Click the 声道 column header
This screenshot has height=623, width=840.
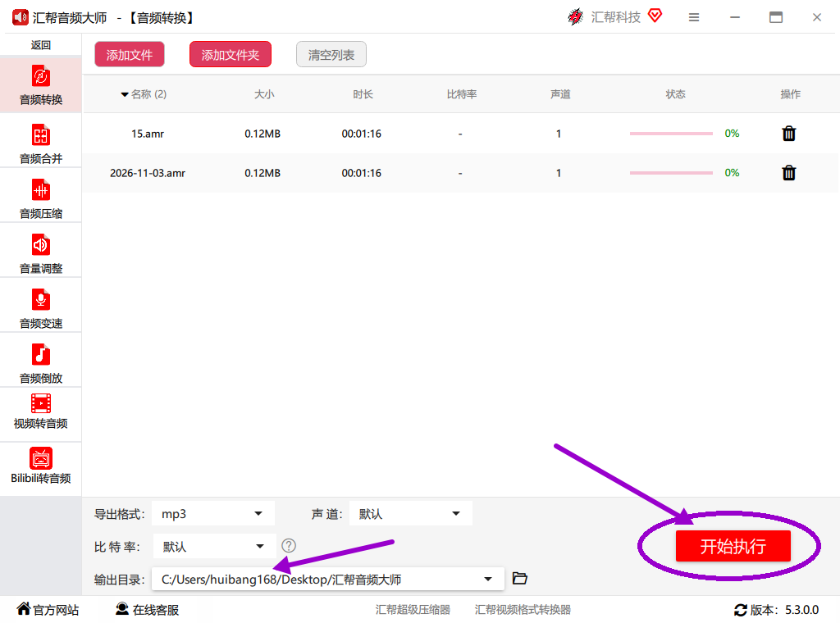(560, 94)
